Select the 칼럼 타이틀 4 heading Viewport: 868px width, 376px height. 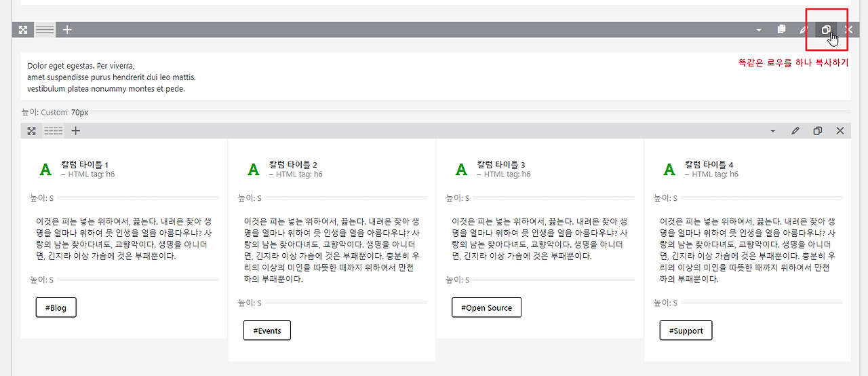[x=709, y=165]
